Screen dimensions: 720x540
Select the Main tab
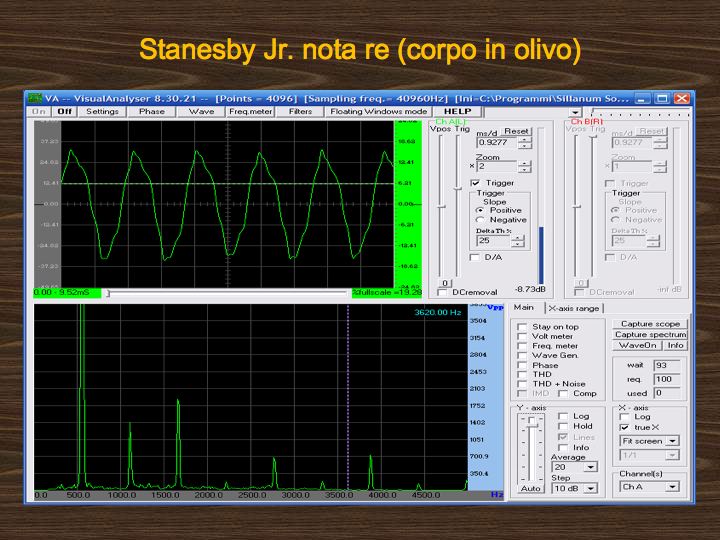[x=524, y=308]
